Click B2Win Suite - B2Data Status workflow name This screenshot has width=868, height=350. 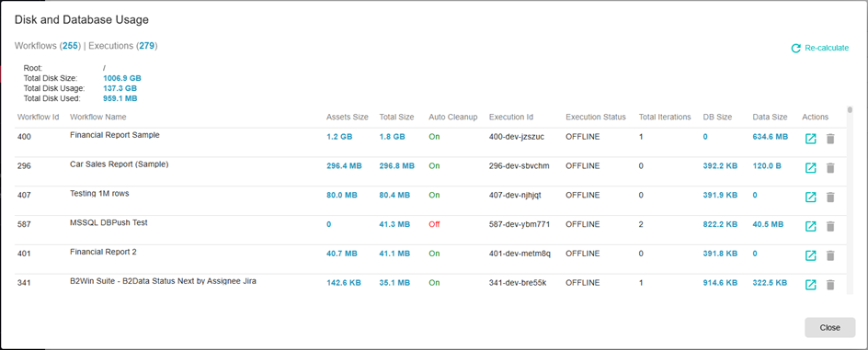point(163,281)
